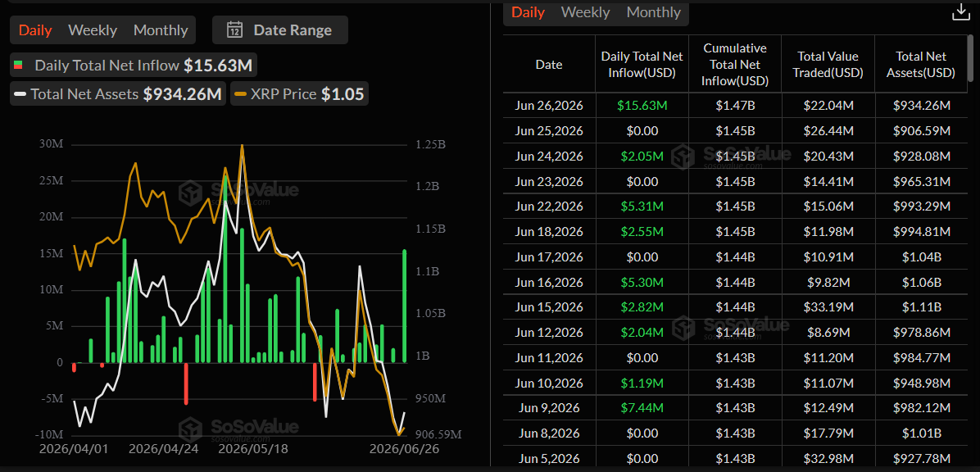Click the $22.04M value traded cell
This screenshot has height=472, width=980.
tap(828, 107)
